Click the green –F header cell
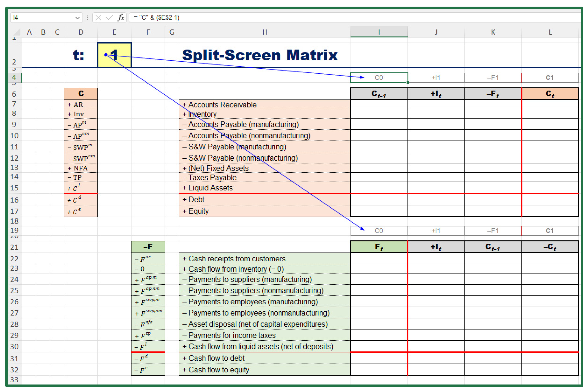This screenshot has width=588, height=392. (148, 247)
